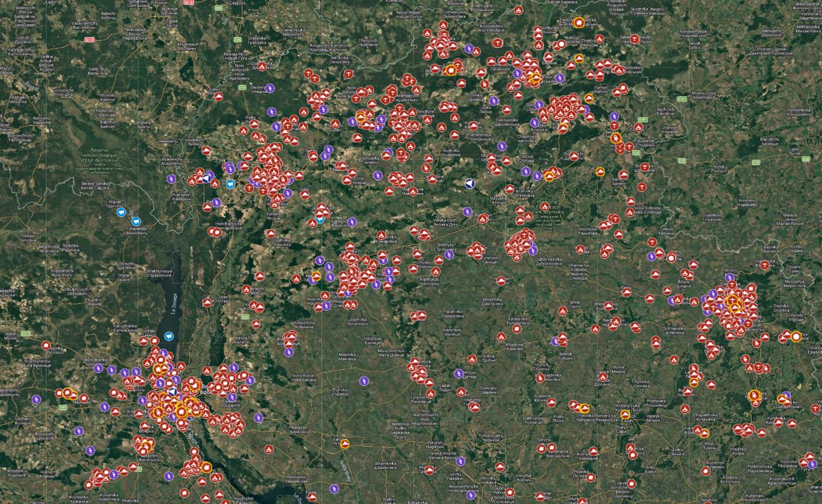Click red marker near Komyshnia
The width and height of the screenshot is (822, 504).
click(593, 451)
